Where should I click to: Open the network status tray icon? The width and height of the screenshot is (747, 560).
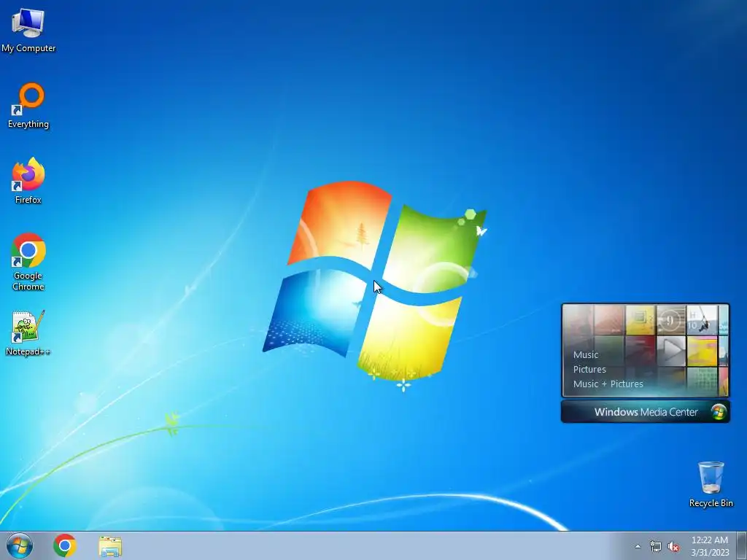[656, 546]
